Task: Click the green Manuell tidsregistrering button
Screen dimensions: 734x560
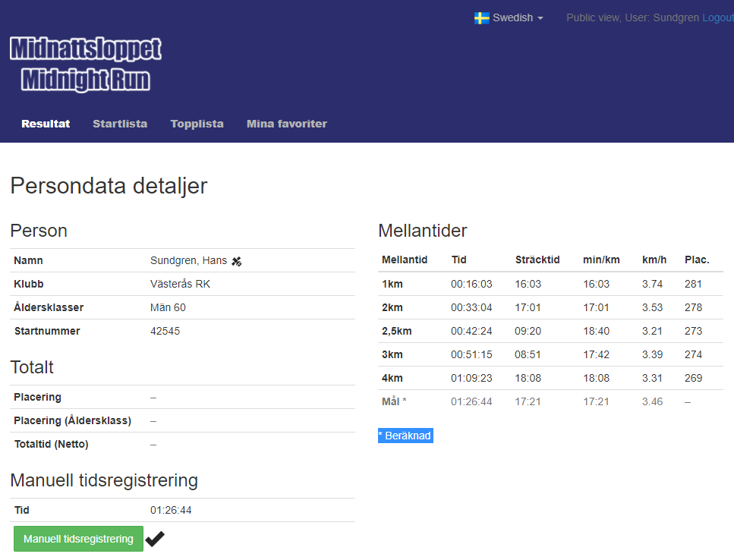Action: [x=79, y=539]
